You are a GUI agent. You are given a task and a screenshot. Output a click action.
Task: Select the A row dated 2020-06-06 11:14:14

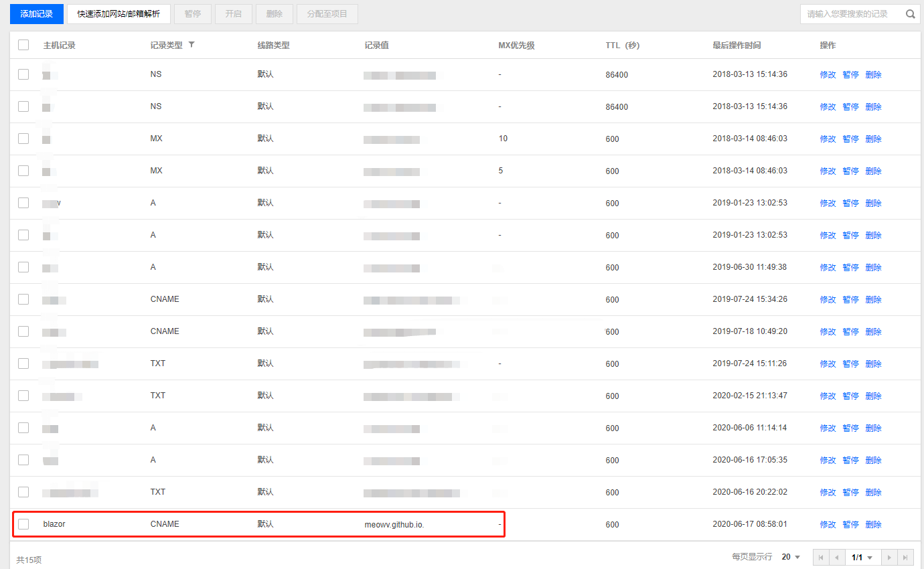click(23, 428)
